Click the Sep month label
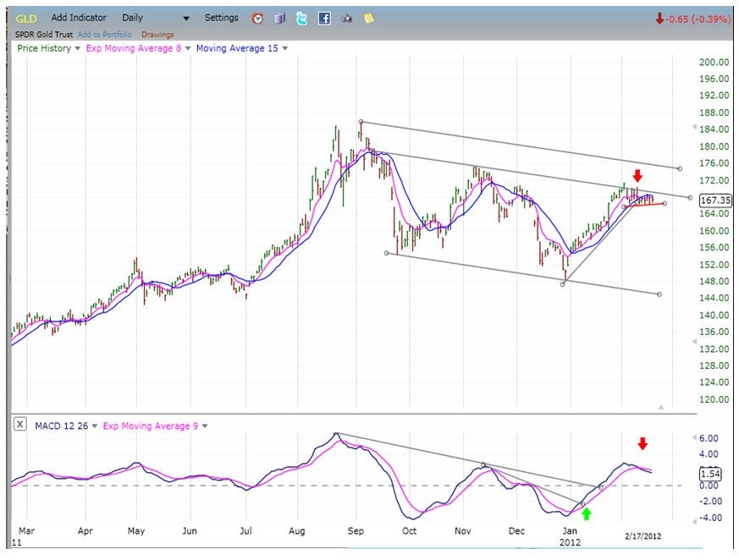Viewport: 739px width, 560px height. click(x=356, y=530)
